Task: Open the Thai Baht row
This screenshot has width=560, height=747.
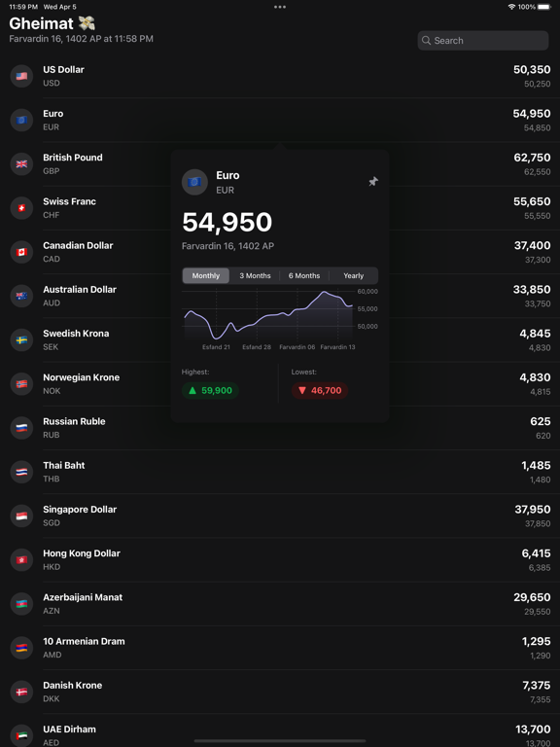Action: pos(280,472)
